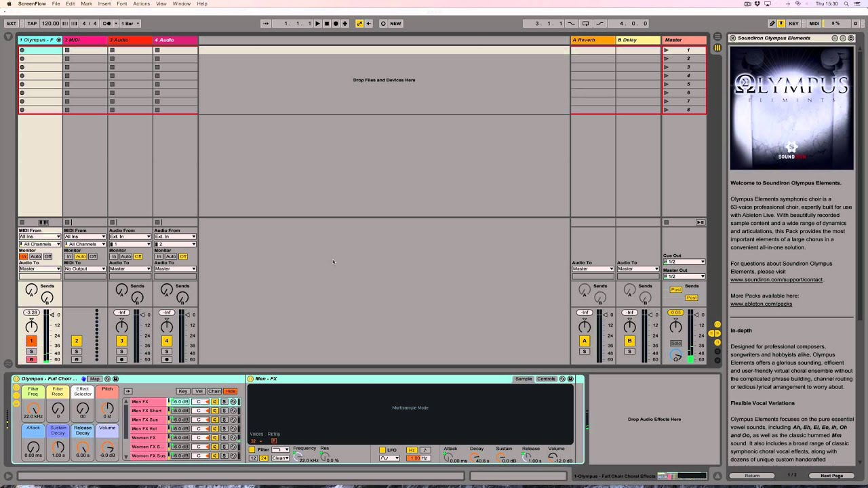The image size is (868, 488).
Task: Click the Next Page button
Action: tap(832, 476)
